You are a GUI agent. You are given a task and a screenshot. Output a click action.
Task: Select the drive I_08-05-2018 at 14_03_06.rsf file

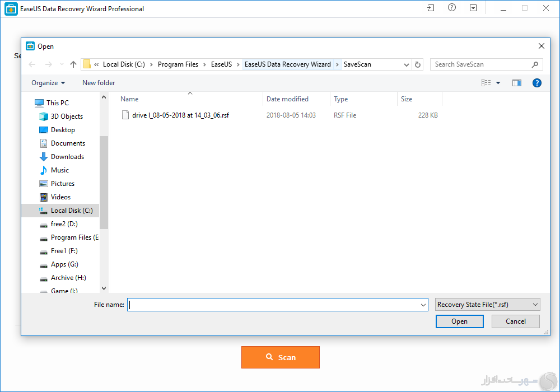coord(180,115)
